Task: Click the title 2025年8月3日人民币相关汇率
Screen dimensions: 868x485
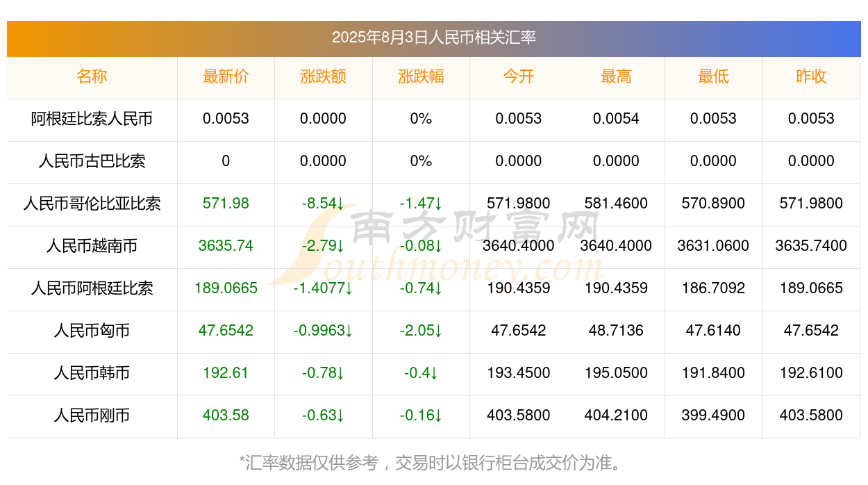Action: [433, 38]
